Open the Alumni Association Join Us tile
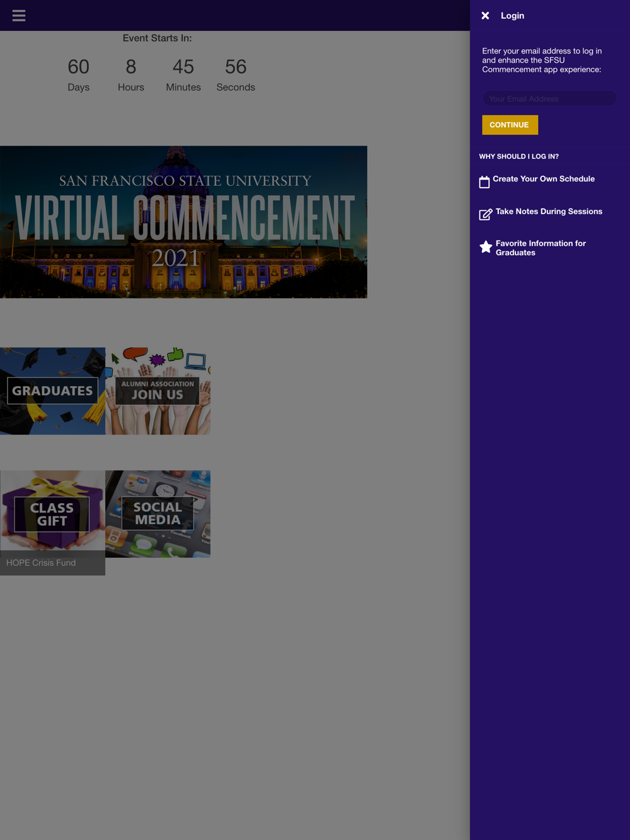 (x=157, y=391)
